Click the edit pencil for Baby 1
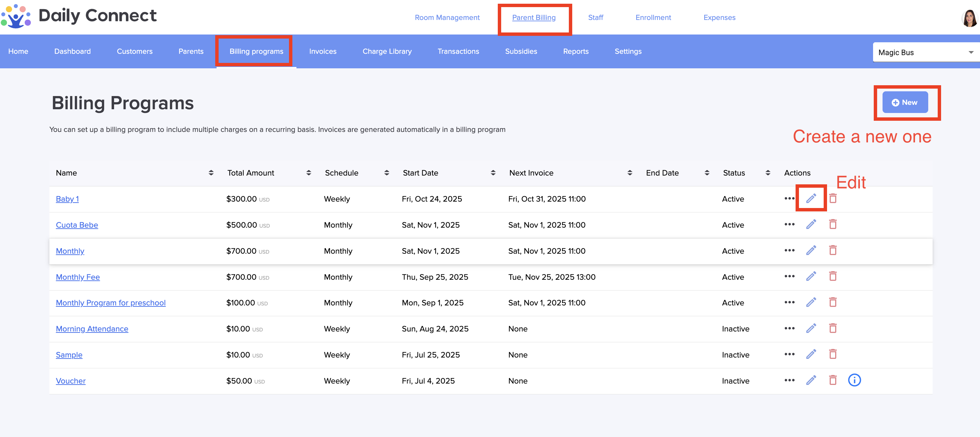 [x=811, y=198]
